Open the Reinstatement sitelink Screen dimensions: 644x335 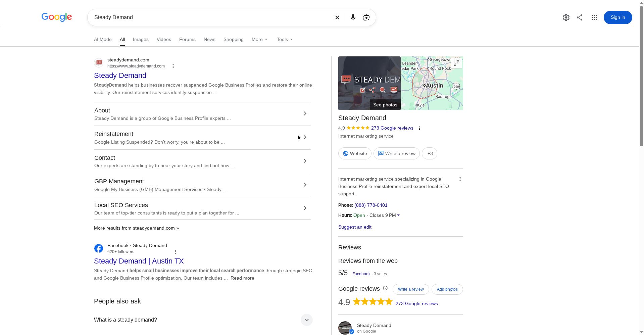tap(202, 138)
